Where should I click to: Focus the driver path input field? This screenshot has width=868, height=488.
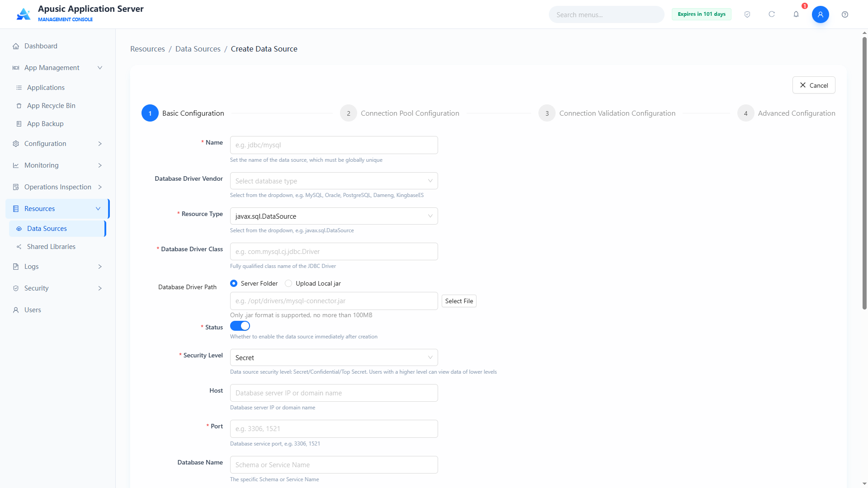point(334,301)
